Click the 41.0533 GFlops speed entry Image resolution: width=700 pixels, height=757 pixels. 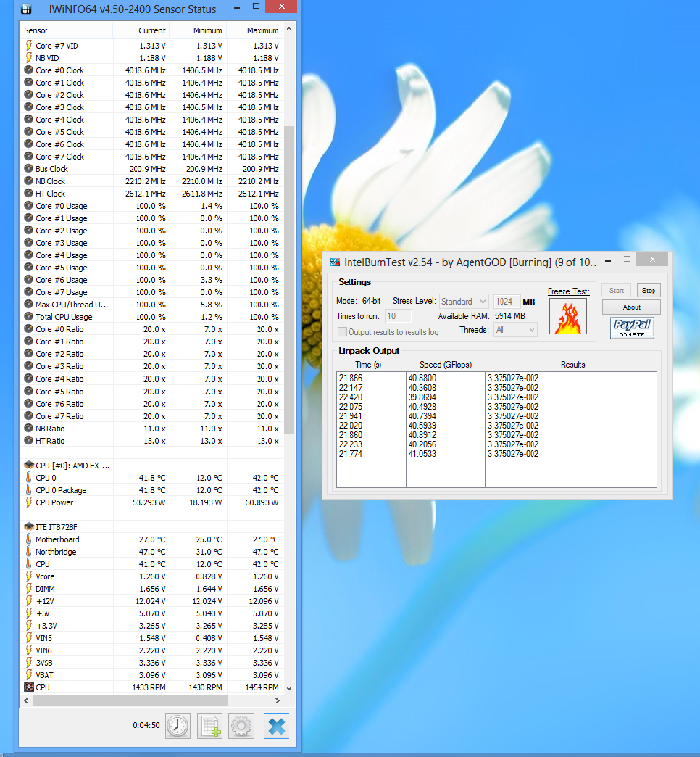pyautogui.click(x=422, y=454)
